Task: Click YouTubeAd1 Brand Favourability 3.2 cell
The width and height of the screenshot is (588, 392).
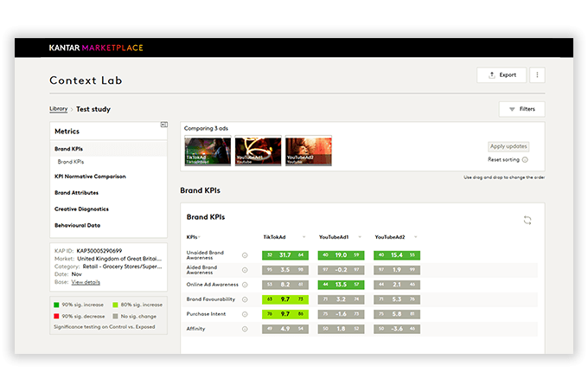Action: pos(341,299)
